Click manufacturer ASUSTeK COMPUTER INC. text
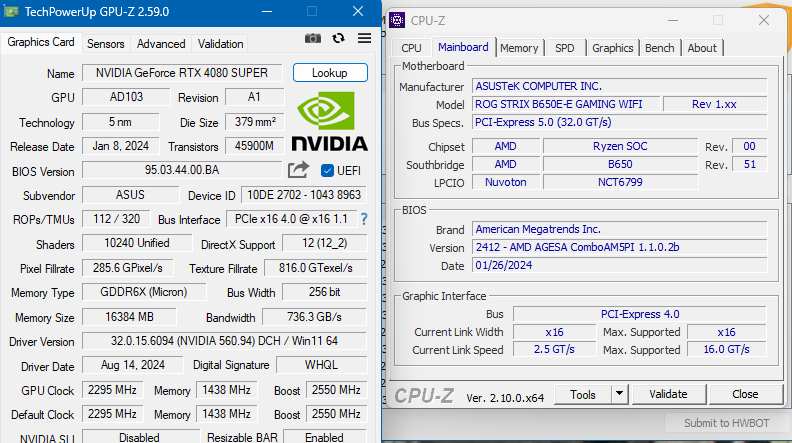The image size is (792, 443). click(x=538, y=86)
